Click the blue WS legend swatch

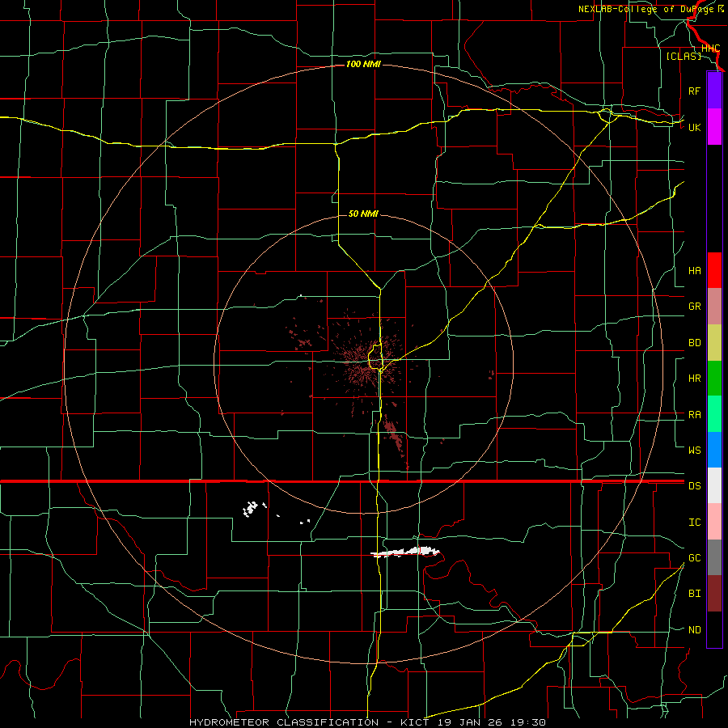(714, 450)
